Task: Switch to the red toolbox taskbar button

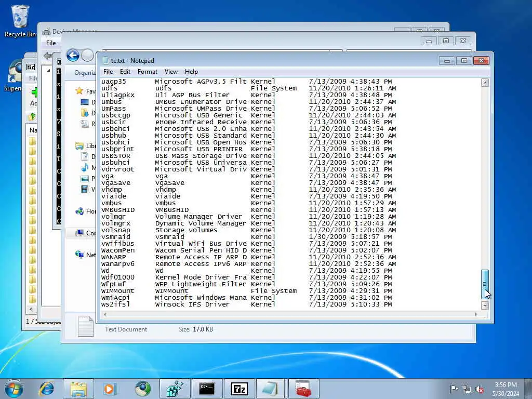Action: pos(303,389)
